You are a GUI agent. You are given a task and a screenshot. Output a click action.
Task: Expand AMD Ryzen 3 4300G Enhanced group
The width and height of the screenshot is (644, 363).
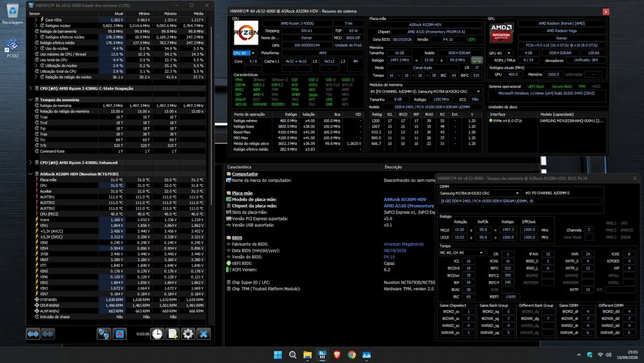click(30, 162)
